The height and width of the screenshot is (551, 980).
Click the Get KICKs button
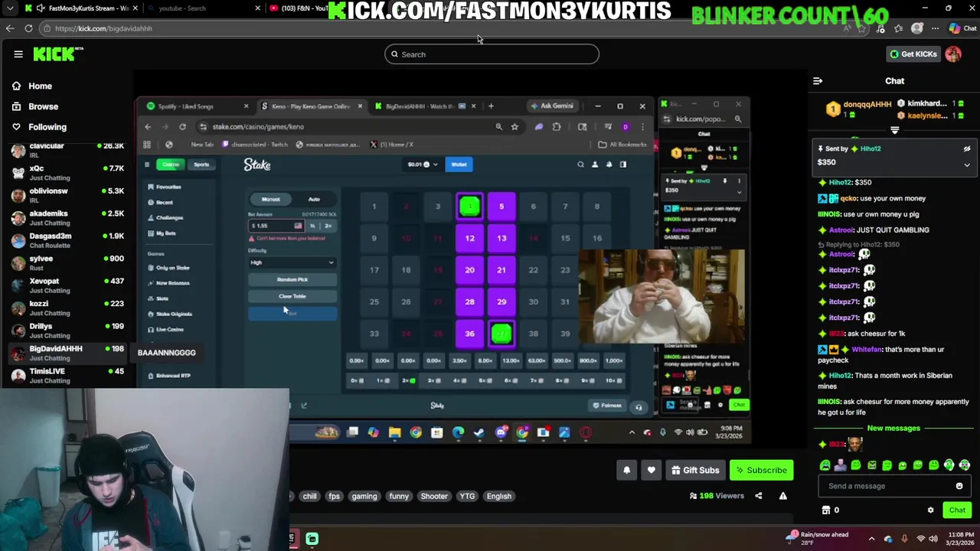913,54
